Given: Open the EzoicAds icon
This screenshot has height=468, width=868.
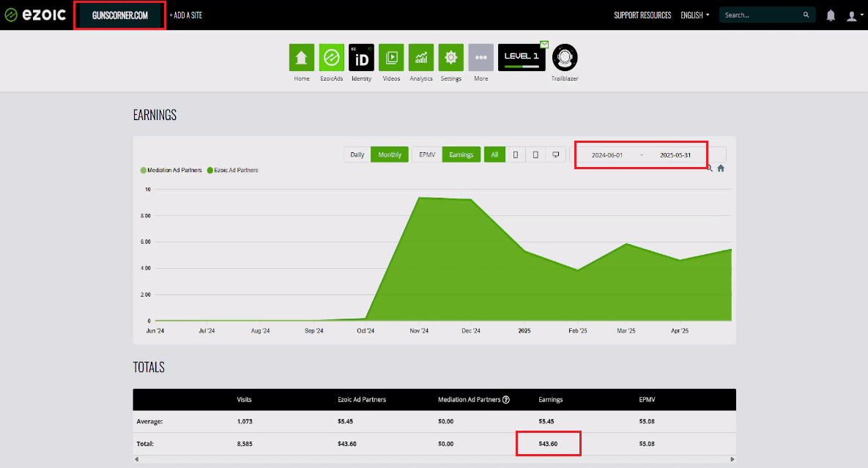Looking at the screenshot, I should point(332,58).
